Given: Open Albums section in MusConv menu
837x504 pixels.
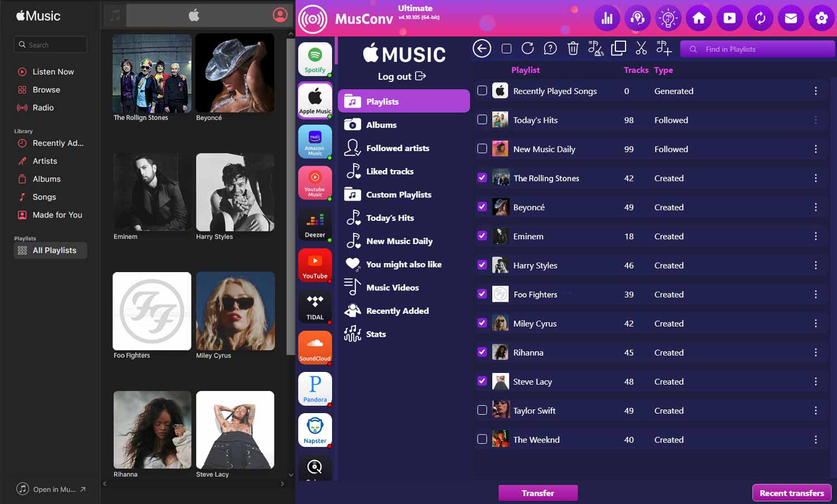Looking at the screenshot, I should (x=403, y=125).
